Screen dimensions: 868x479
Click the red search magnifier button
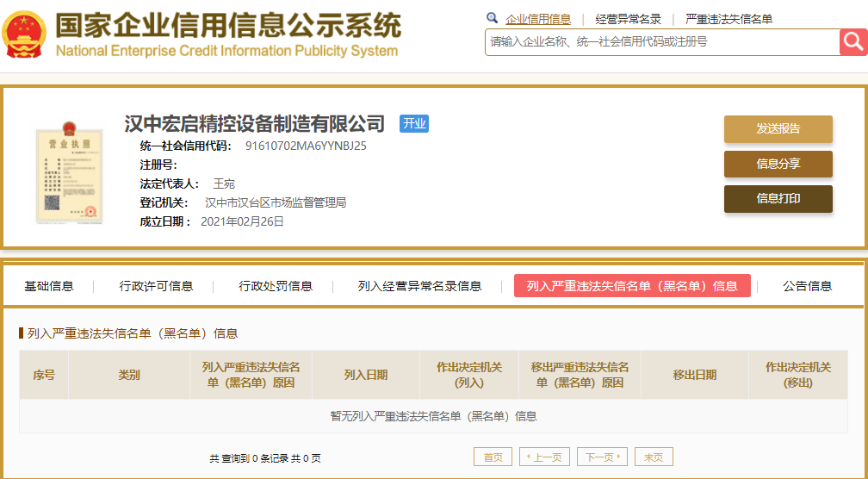(853, 42)
